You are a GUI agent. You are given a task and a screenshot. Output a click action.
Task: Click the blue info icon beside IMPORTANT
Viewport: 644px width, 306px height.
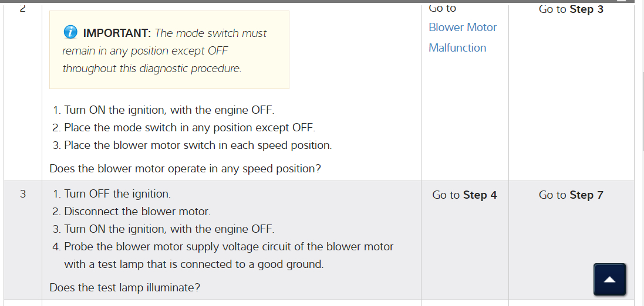pyautogui.click(x=70, y=32)
